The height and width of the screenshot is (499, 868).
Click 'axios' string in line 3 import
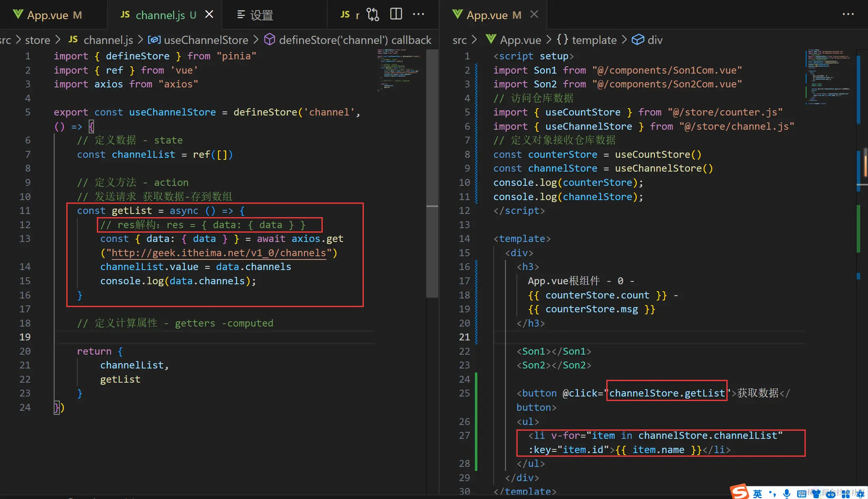coord(178,84)
